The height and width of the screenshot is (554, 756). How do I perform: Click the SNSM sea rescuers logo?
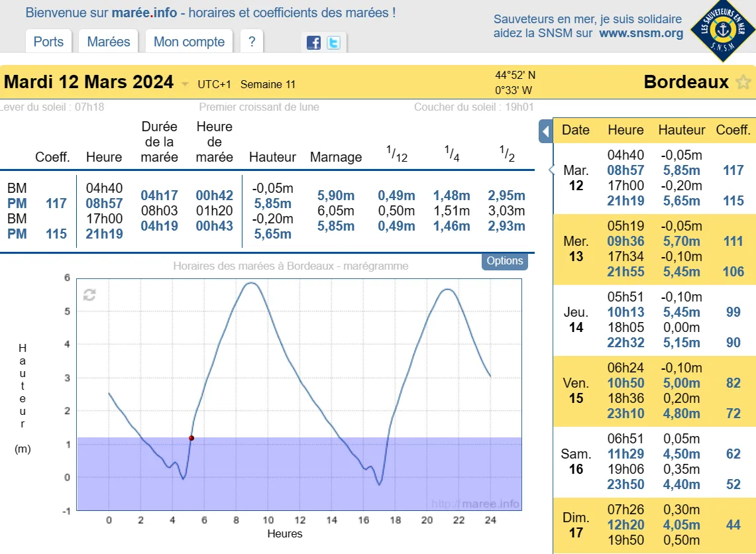tap(722, 28)
